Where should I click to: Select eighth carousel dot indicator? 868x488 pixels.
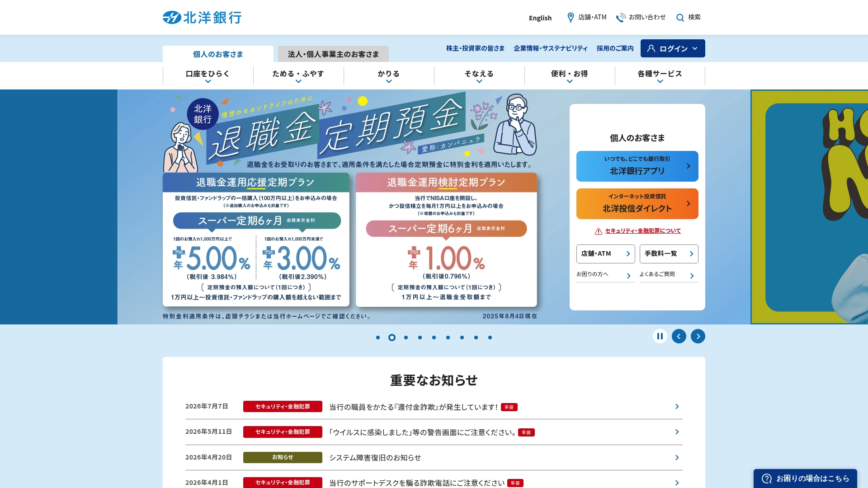(x=476, y=338)
